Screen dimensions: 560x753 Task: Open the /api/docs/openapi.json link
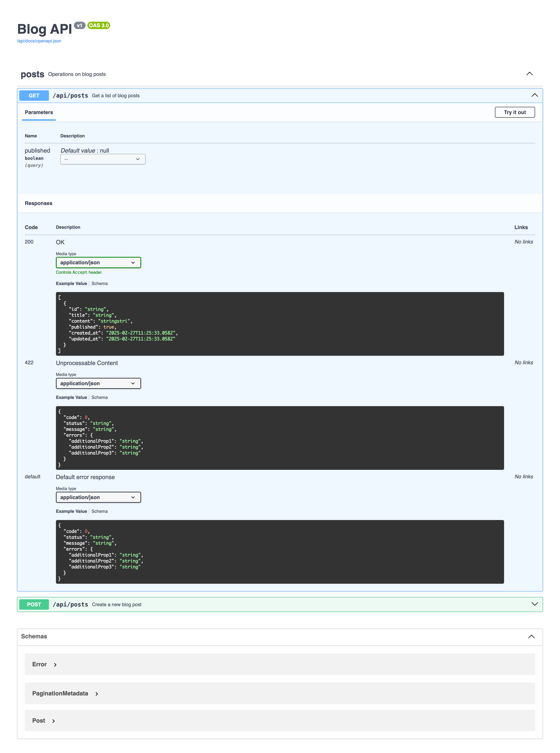tap(39, 41)
